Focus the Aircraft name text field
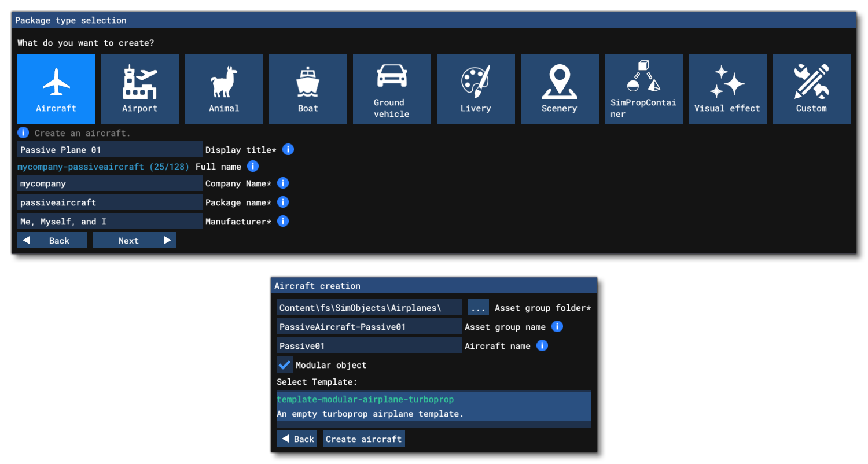Viewport: 868px width, 464px height. (369, 346)
